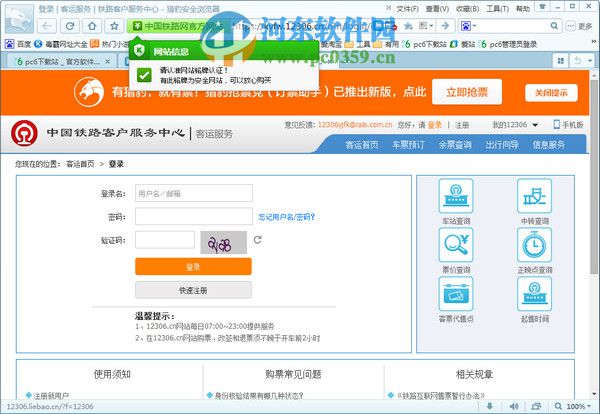Open the 中转查询 transfer query icon
Image resolution: width=600 pixels, height=414 pixels.
(534, 196)
